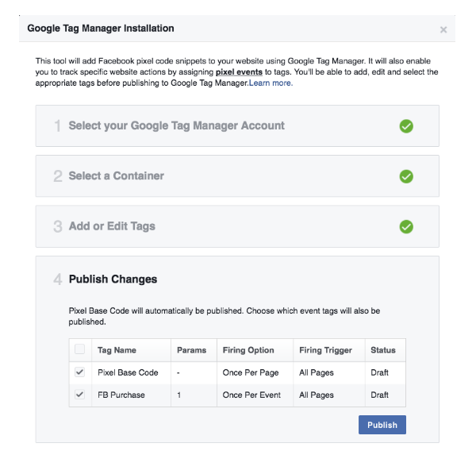Screen dimensions: 476x451
Task: Click the green checkmark for Select a Container
Action: tap(406, 176)
